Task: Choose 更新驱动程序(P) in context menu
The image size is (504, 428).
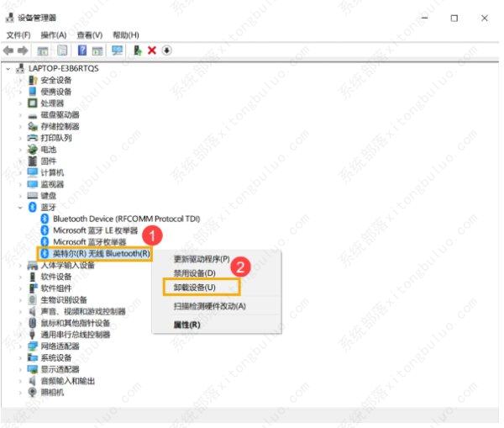Action: [x=202, y=259]
